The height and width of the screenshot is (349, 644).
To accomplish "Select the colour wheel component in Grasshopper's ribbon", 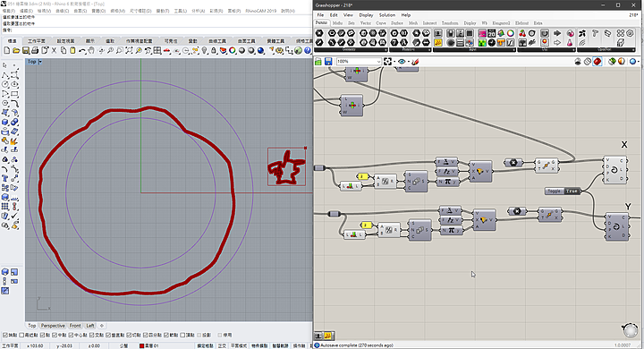I will (511, 33).
